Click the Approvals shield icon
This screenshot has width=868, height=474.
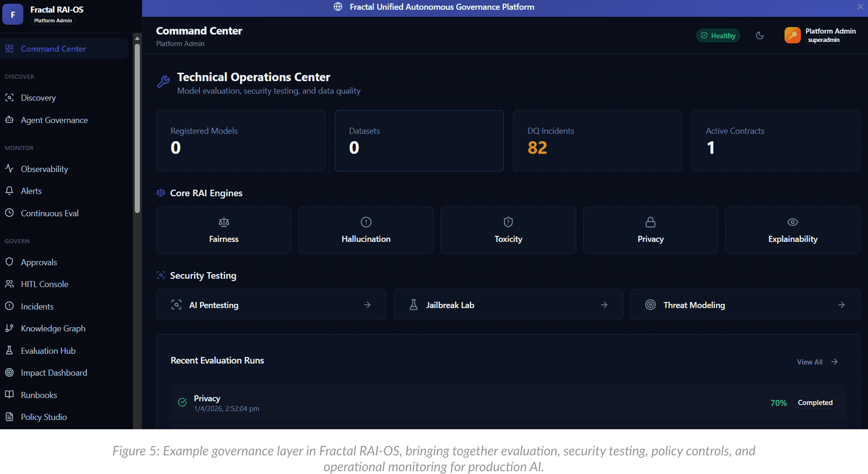click(x=9, y=261)
